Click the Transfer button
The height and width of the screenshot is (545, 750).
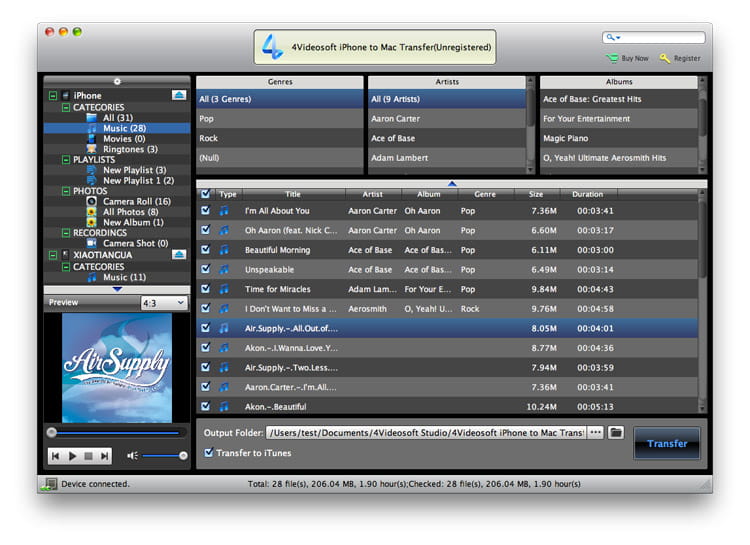coord(667,444)
